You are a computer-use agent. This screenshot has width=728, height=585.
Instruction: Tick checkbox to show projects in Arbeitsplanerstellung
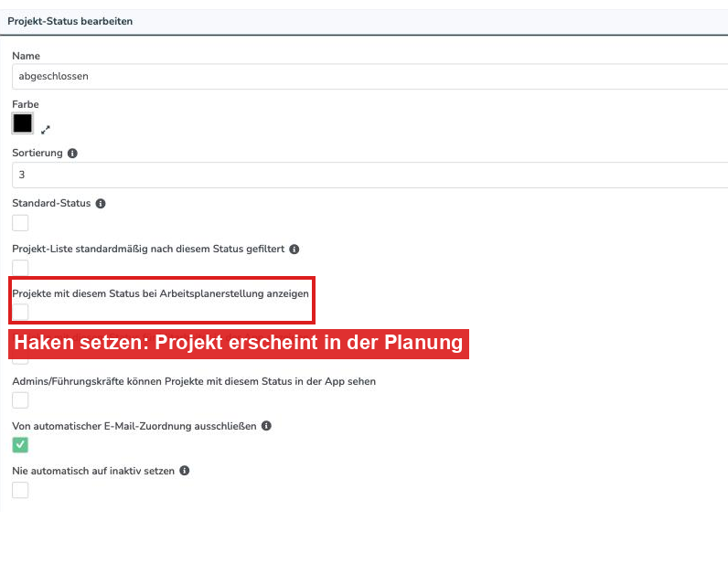pyautogui.click(x=20, y=312)
